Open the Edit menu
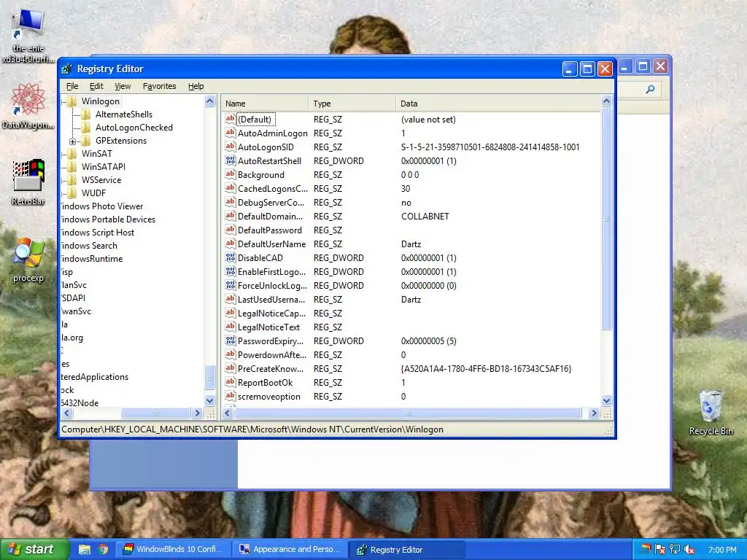 [96, 86]
